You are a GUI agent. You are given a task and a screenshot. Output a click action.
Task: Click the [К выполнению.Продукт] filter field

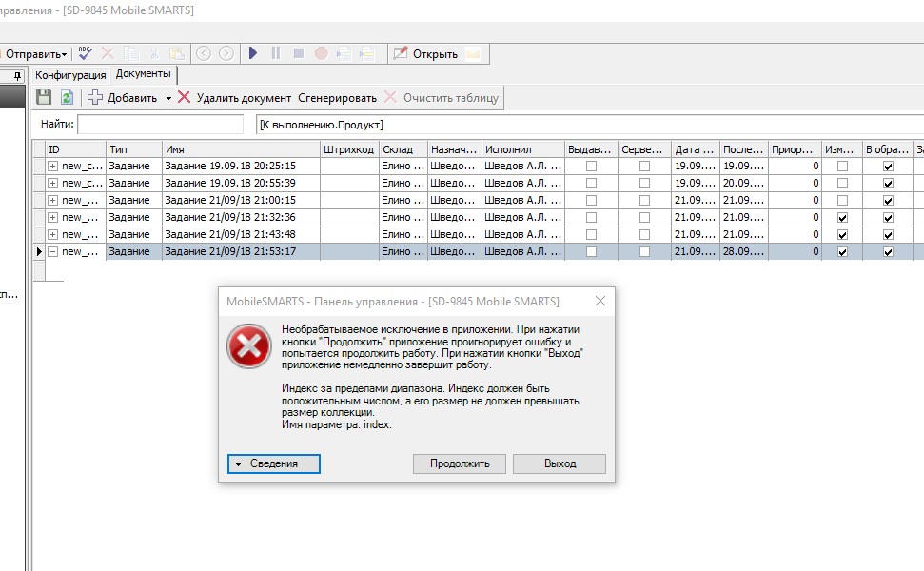(x=589, y=125)
